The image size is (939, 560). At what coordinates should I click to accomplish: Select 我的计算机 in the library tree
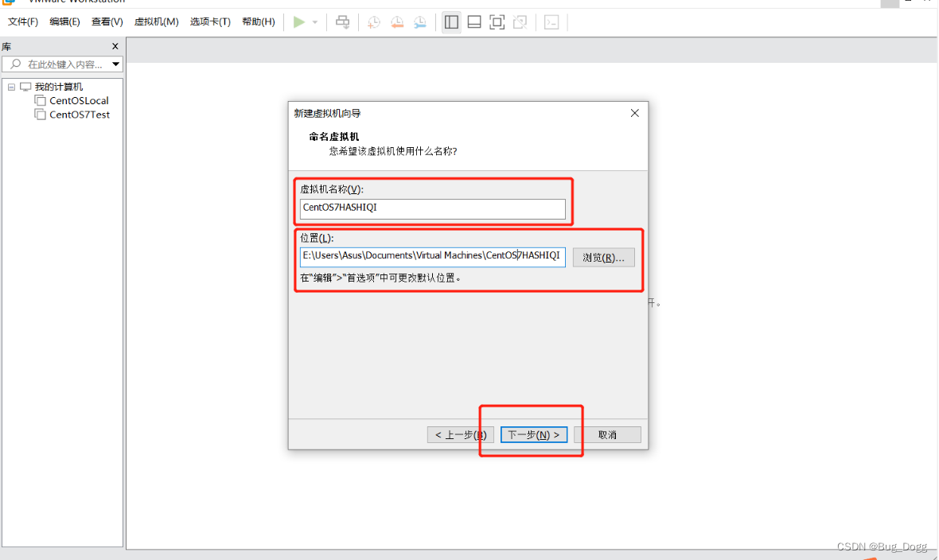(x=59, y=87)
